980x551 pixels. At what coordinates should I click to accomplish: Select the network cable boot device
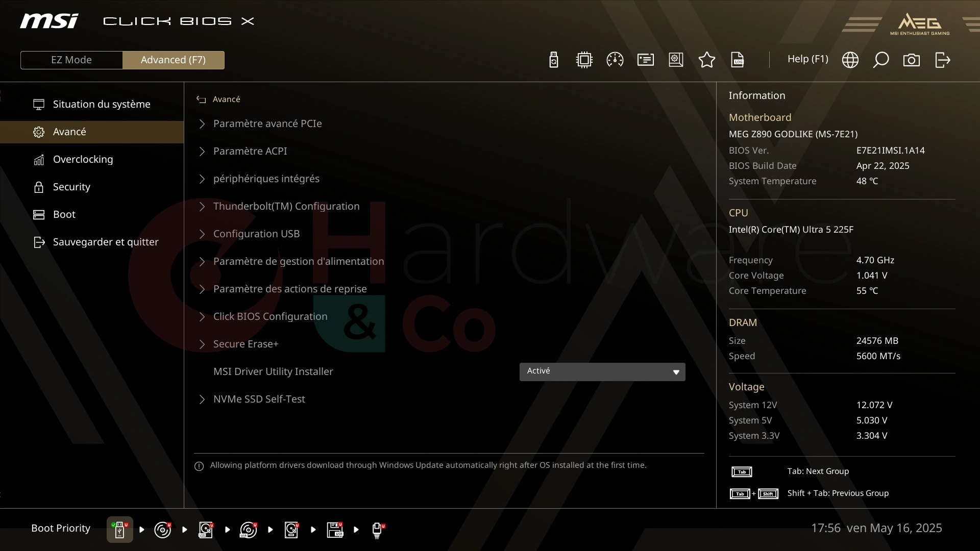coord(378,530)
